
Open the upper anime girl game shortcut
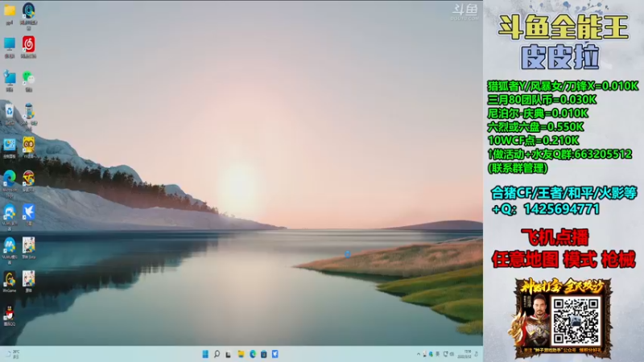28,245
